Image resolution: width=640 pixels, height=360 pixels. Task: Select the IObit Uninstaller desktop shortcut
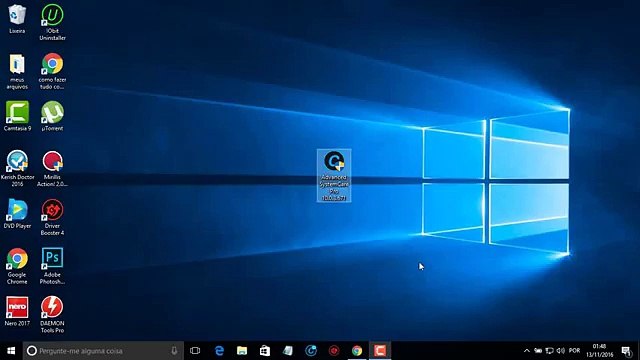point(52,22)
